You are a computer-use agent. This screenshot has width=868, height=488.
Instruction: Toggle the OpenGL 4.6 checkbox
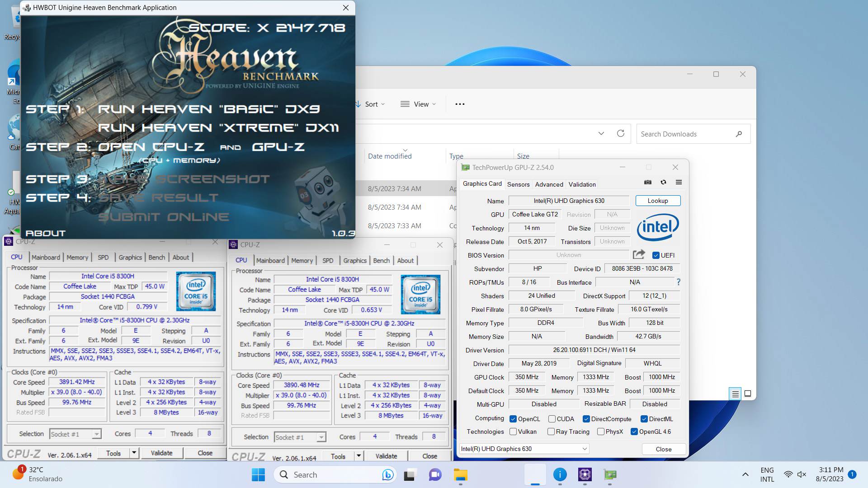point(634,432)
